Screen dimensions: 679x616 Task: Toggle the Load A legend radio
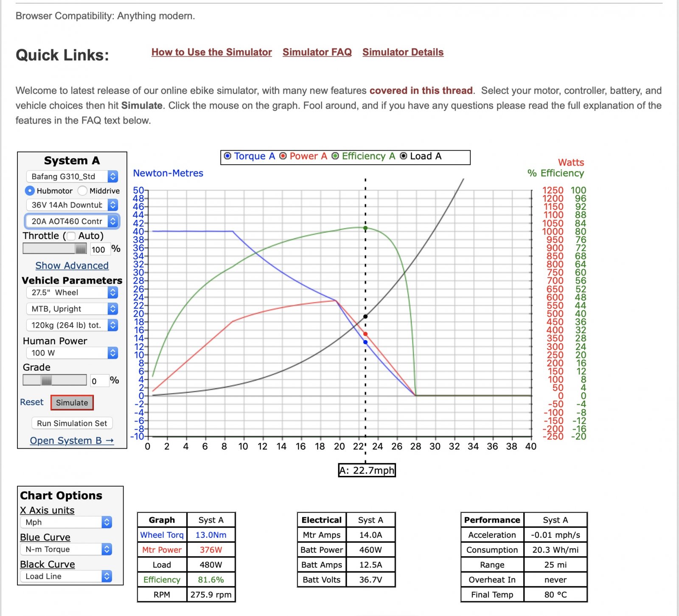click(404, 156)
